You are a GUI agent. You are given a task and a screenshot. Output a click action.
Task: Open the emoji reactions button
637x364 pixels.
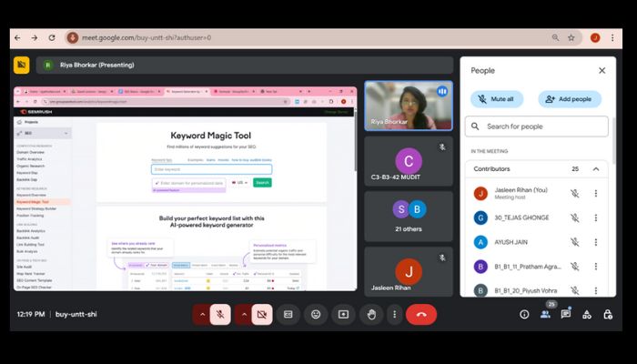click(x=316, y=314)
